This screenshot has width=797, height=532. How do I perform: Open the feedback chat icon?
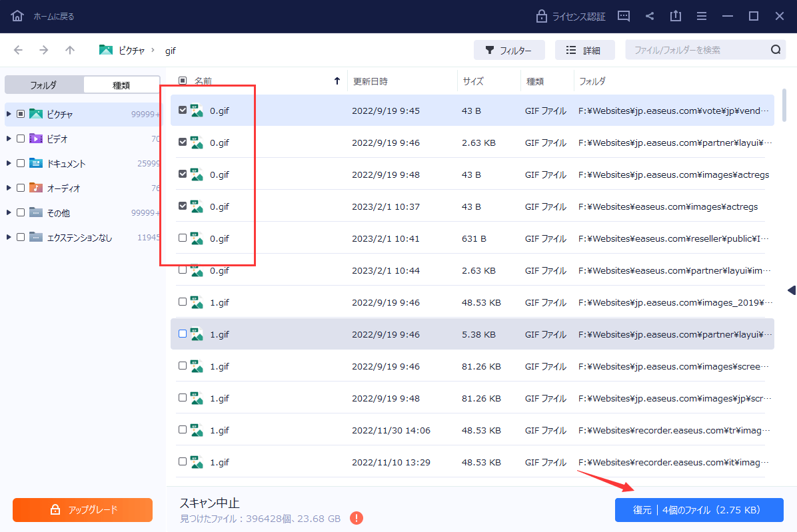pyautogui.click(x=624, y=16)
